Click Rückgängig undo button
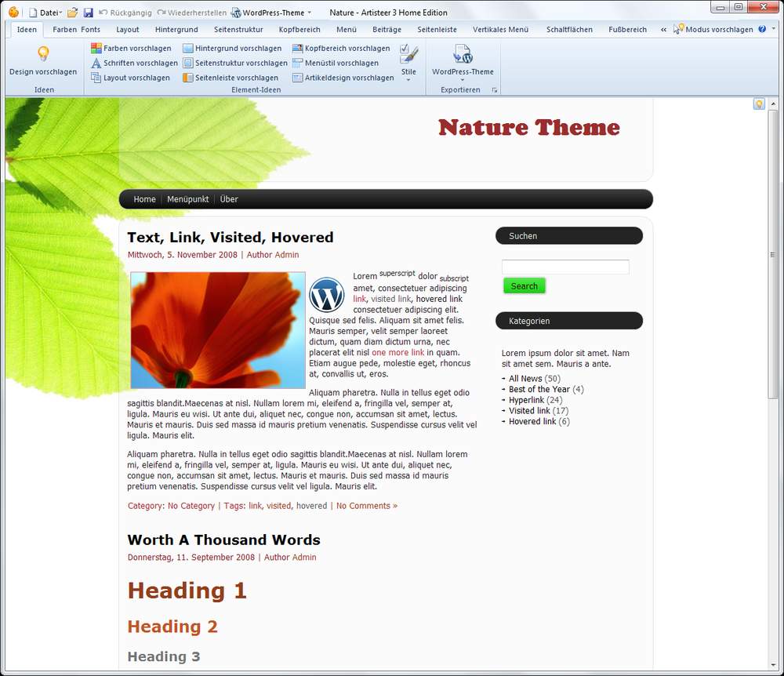Viewport: 784px width, 676px height. [125, 13]
